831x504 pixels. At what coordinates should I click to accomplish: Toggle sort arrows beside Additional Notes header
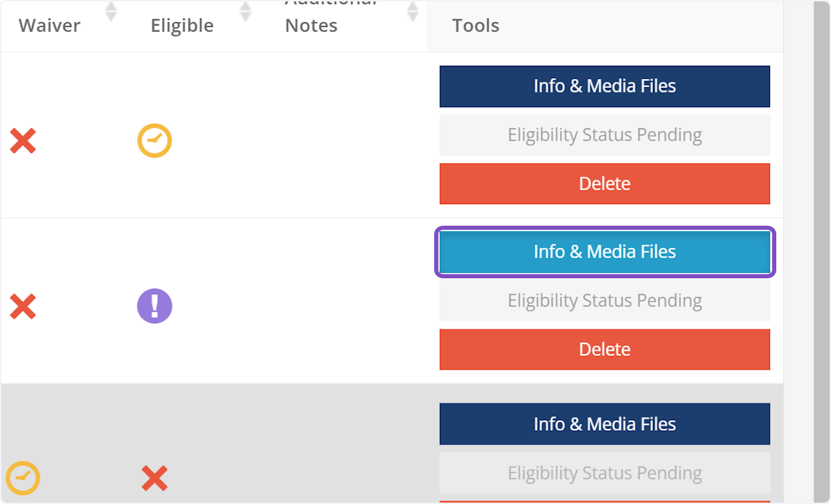pyautogui.click(x=413, y=12)
